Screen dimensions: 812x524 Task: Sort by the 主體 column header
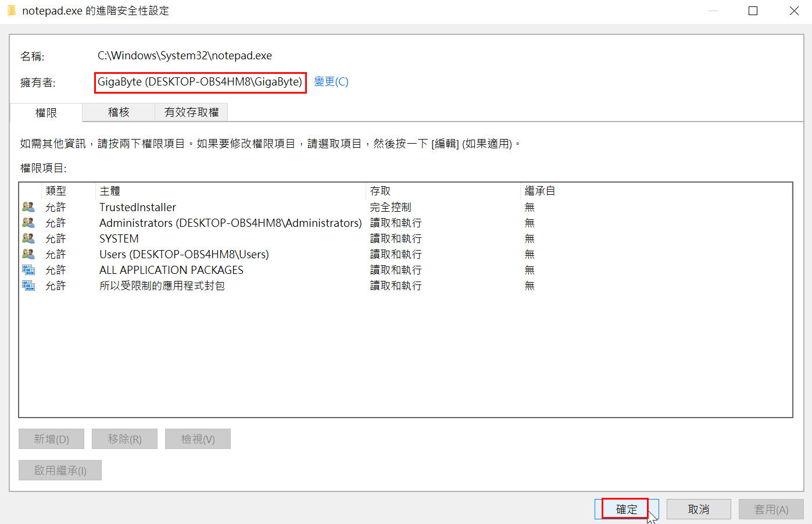click(x=110, y=191)
